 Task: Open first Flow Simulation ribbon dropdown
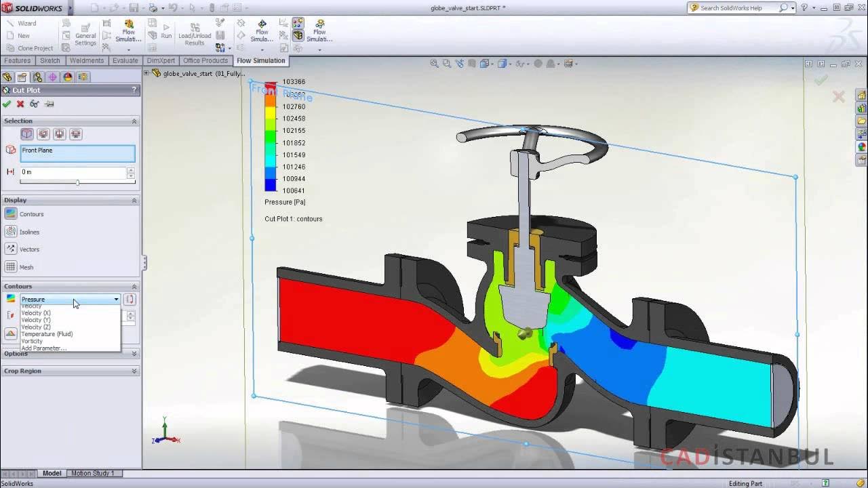coord(128,49)
